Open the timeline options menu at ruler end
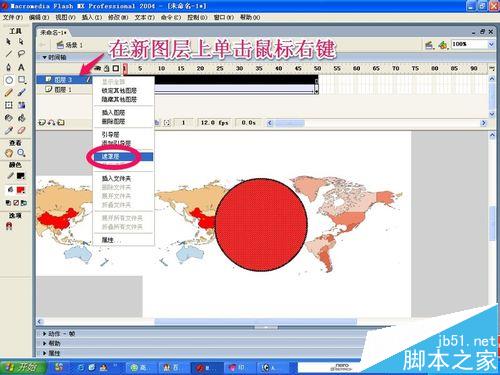The height and width of the screenshot is (375, 500). tap(492, 68)
